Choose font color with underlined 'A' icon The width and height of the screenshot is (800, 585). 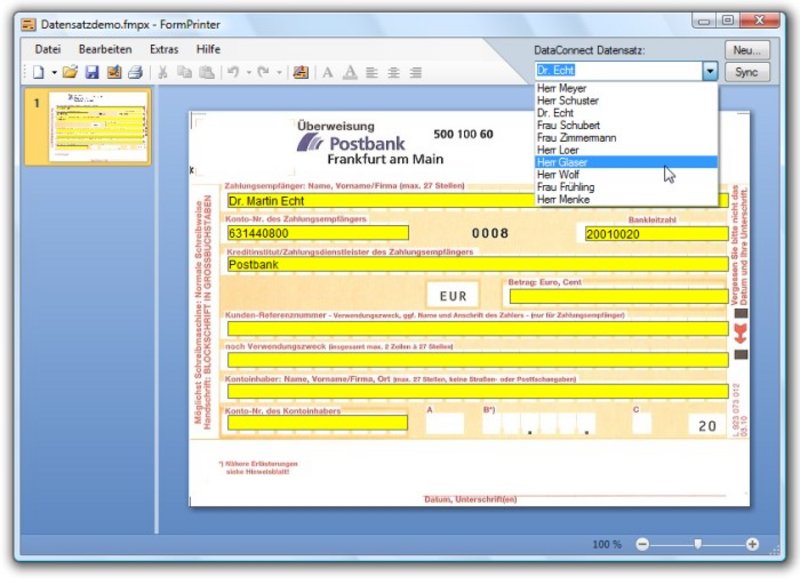(350, 72)
